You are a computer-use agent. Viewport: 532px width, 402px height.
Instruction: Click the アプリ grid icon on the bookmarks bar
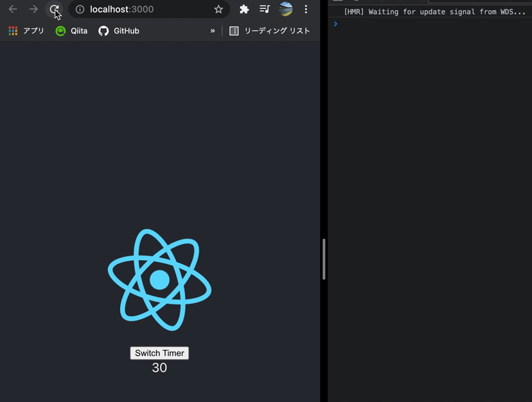(x=12, y=30)
